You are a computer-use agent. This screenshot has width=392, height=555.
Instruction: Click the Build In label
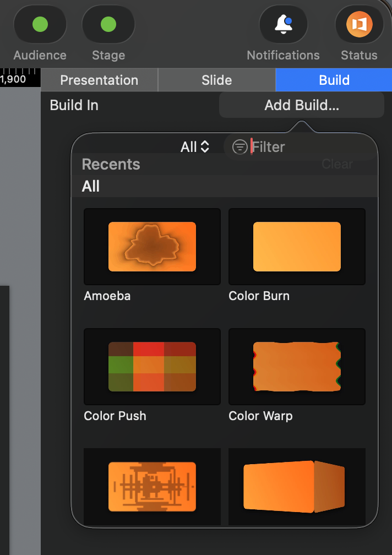coord(74,105)
